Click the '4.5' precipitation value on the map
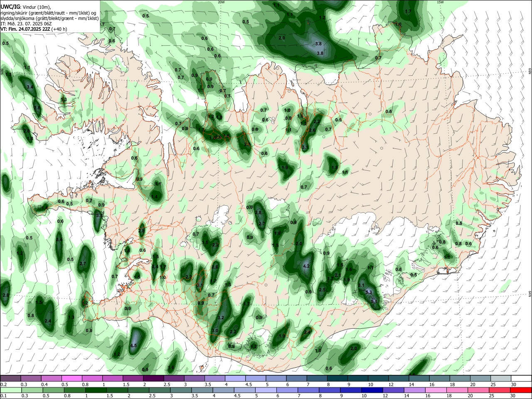Screen dimensions: 532x399 tap(134, 345)
